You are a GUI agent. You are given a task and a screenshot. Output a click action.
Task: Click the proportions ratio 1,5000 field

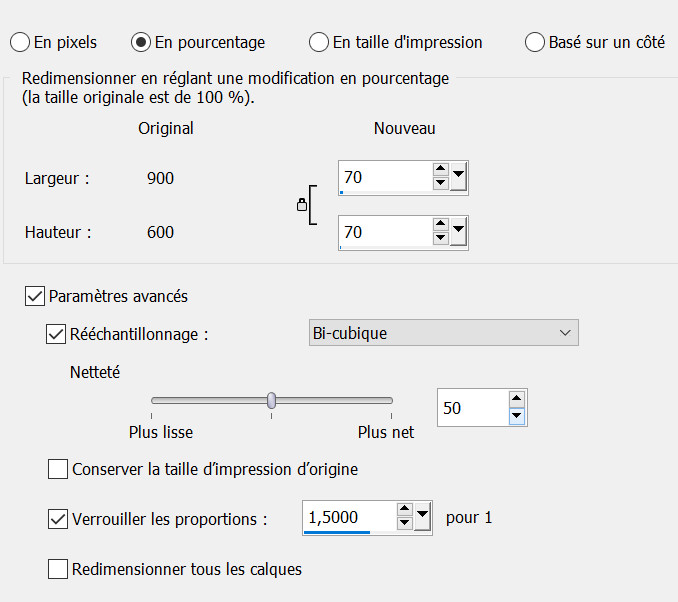pos(345,518)
